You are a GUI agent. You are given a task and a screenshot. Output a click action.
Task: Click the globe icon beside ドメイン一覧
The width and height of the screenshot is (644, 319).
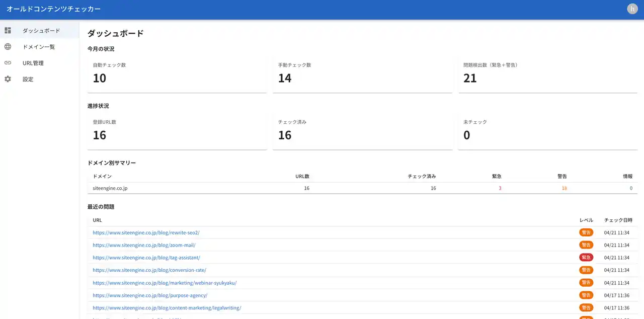[8, 46]
